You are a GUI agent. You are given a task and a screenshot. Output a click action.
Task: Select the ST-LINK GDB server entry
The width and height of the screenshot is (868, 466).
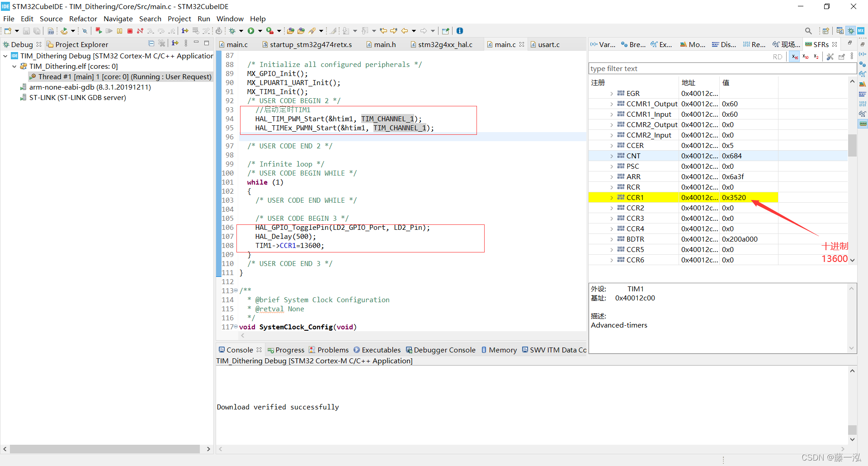tap(73, 98)
